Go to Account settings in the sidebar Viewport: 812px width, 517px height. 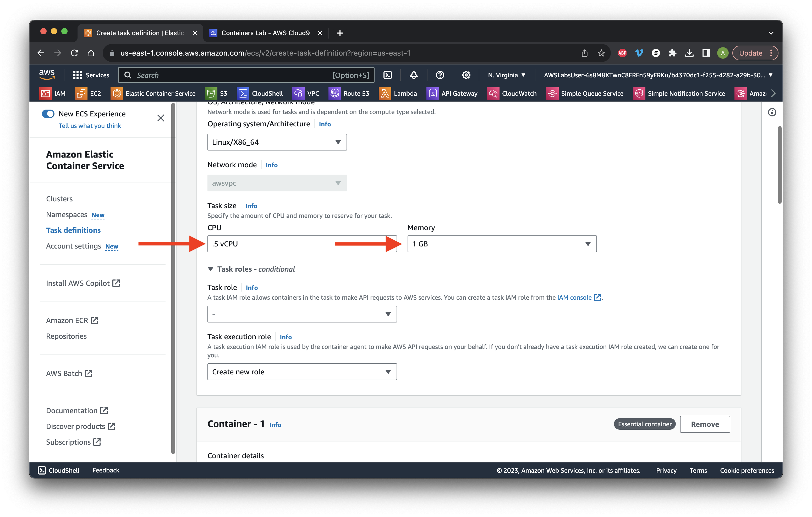pos(73,246)
